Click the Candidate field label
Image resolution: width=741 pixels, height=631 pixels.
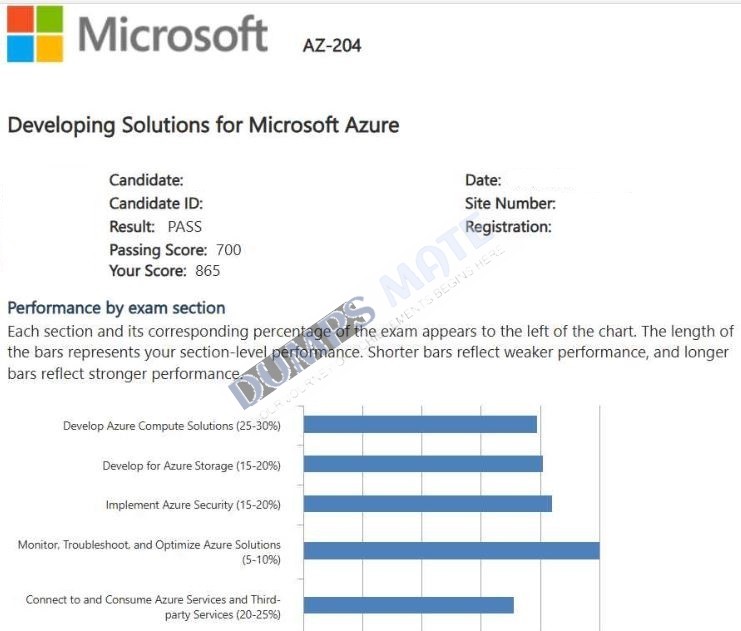coord(146,180)
